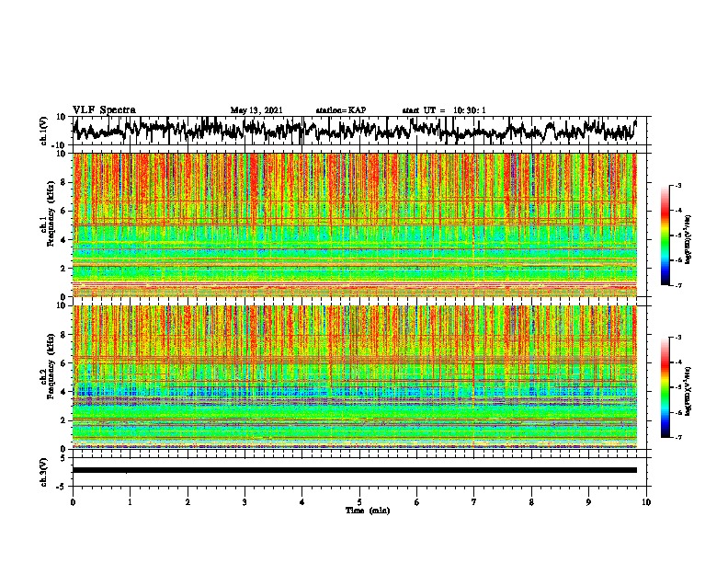Click the "-3" label on ch.2 colorbar
728x563 pixels.
tap(678, 338)
